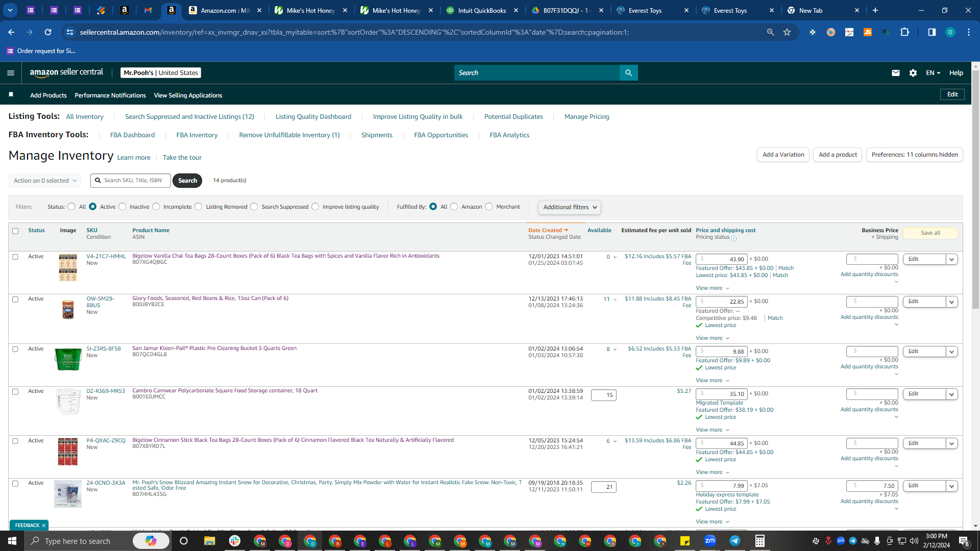This screenshot has width=980, height=551.
Task: Open the Take the tour link
Action: coord(182,158)
